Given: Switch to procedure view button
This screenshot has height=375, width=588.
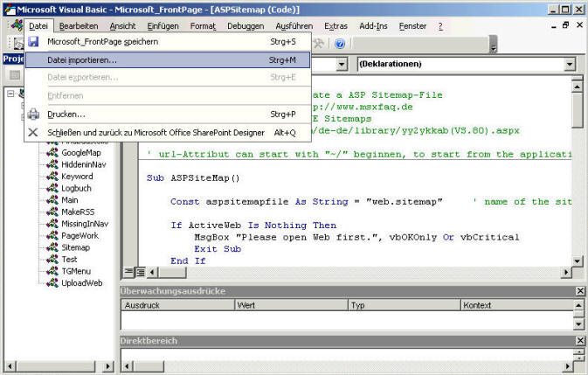Looking at the screenshot, I should [128, 272].
